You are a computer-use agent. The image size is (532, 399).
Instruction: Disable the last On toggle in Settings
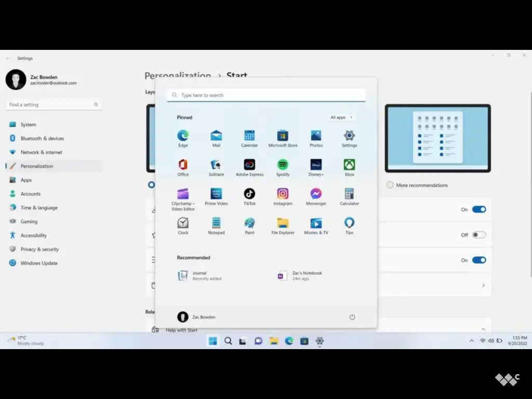pyautogui.click(x=479, y=260)
